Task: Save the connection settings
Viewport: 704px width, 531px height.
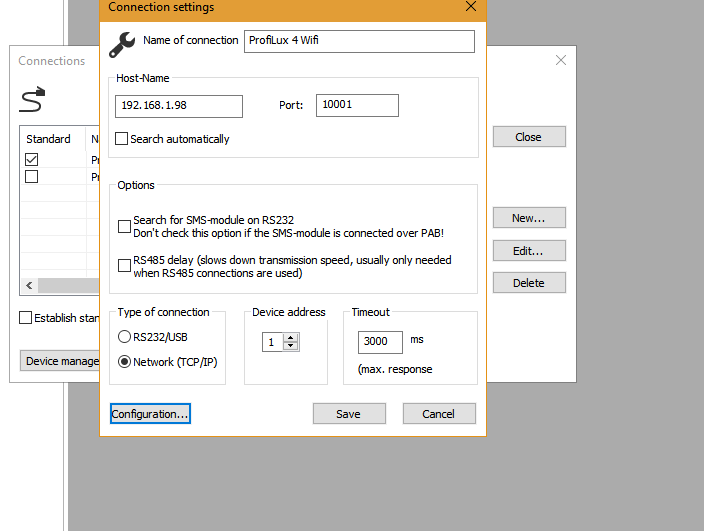Action: 349,413
